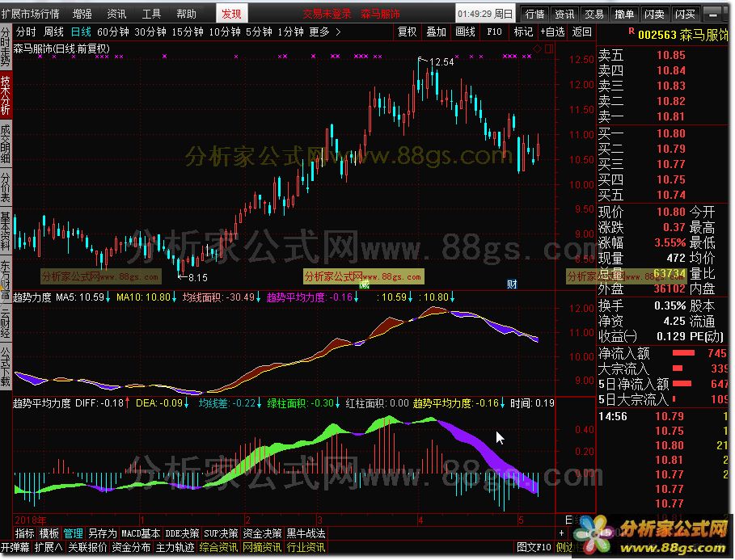735x560 pixels.
Task: Open 分价表 sidebar tab
Action: [5, 187]
